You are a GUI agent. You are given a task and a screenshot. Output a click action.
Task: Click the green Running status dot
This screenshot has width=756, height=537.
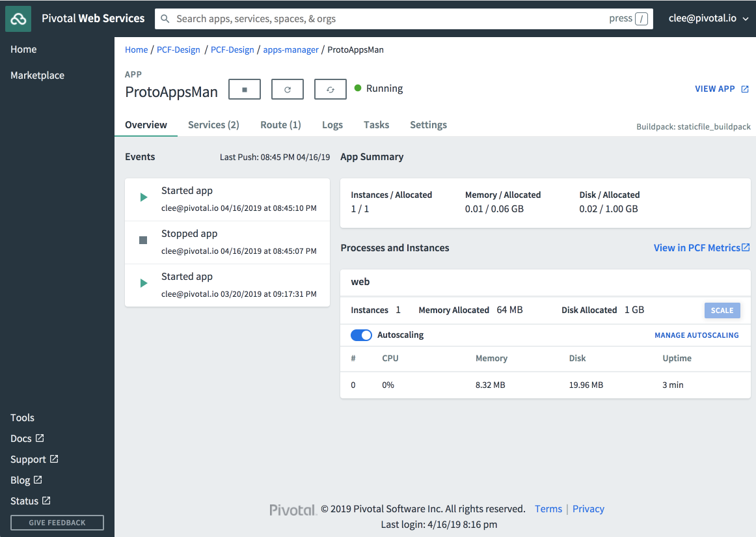[x=358, y=89]
